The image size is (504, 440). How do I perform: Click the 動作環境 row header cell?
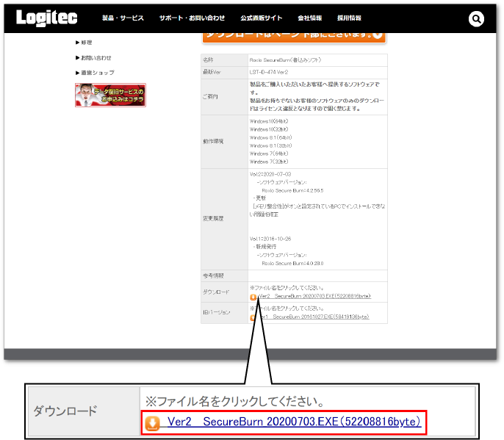pos(224,142)
